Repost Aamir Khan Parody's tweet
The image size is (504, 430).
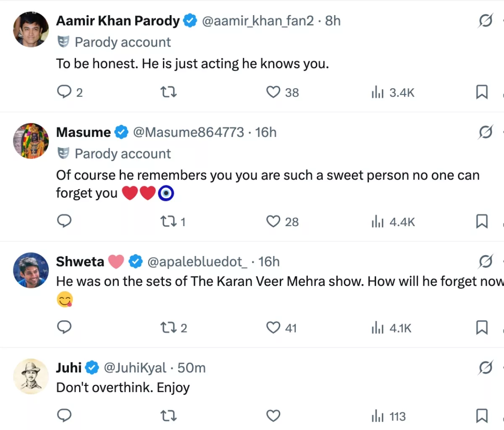[x=169, y=92]
